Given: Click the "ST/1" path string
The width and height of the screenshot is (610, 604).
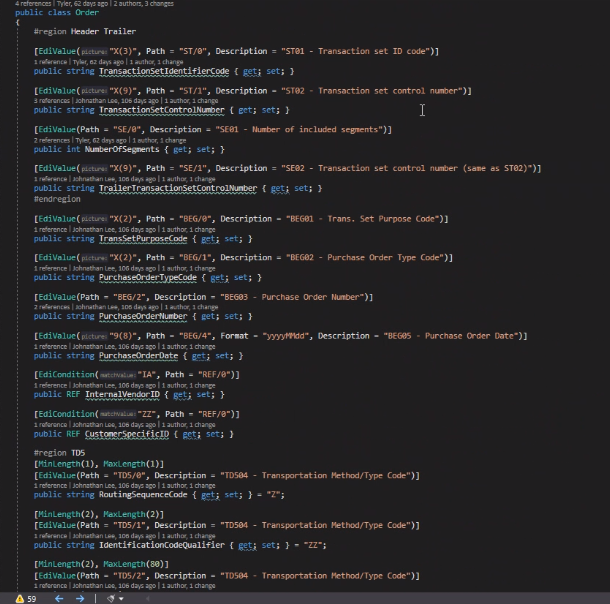Looking at the screenshot, I should point(193,91).
